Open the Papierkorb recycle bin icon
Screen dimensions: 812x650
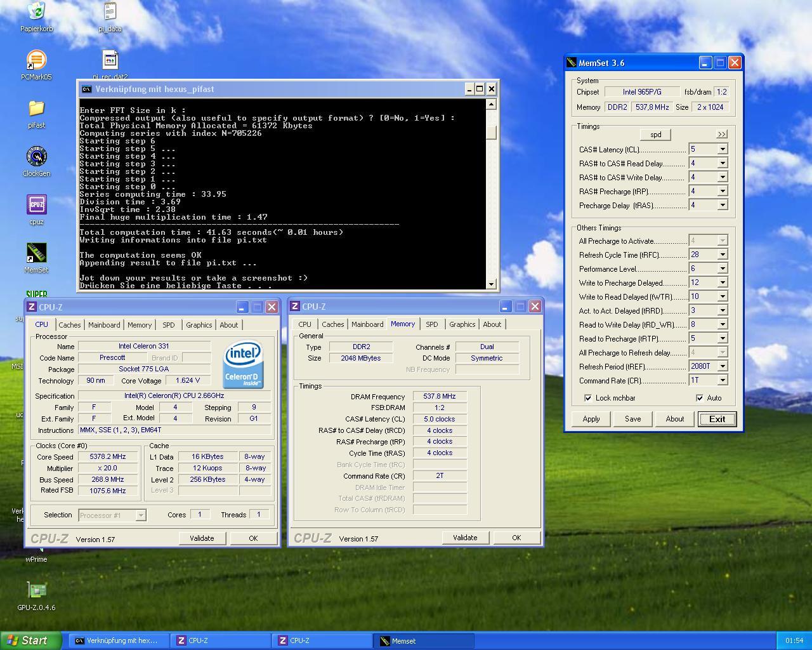(36, 11)
